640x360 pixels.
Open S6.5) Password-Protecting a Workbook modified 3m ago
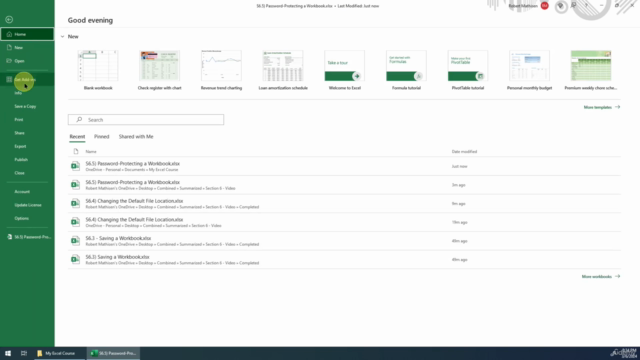pyautogui.click(x=344, y=185)
